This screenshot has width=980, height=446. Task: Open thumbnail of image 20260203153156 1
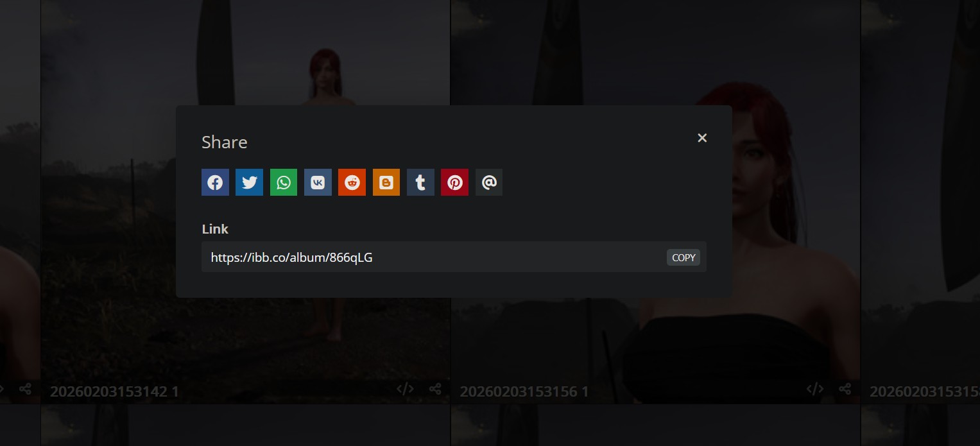click(655, 202)
